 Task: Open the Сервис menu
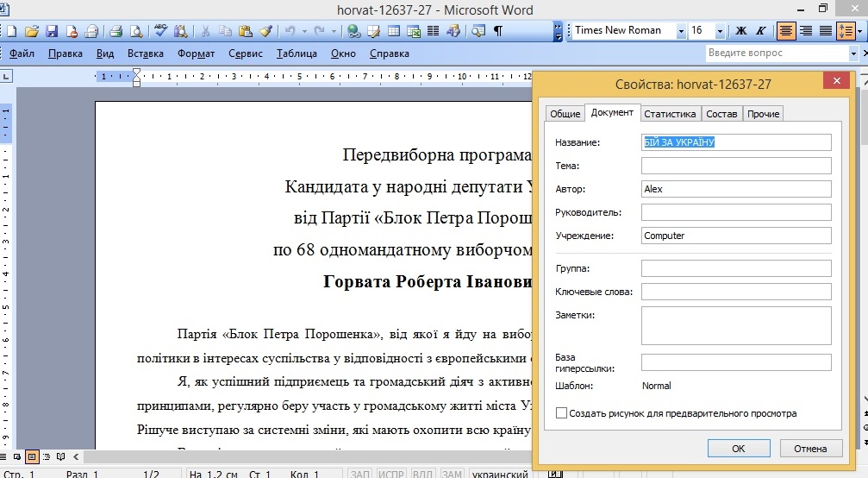(x=246, y=53)
